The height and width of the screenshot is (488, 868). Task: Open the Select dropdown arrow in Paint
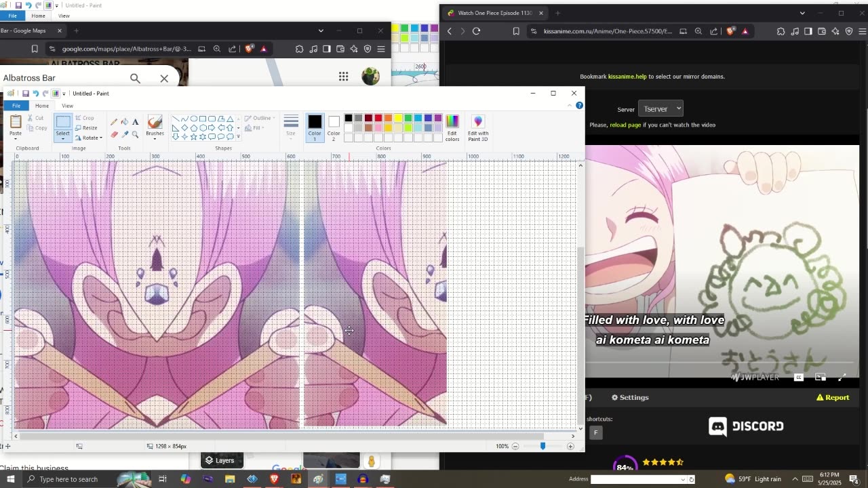coord(62,138)
